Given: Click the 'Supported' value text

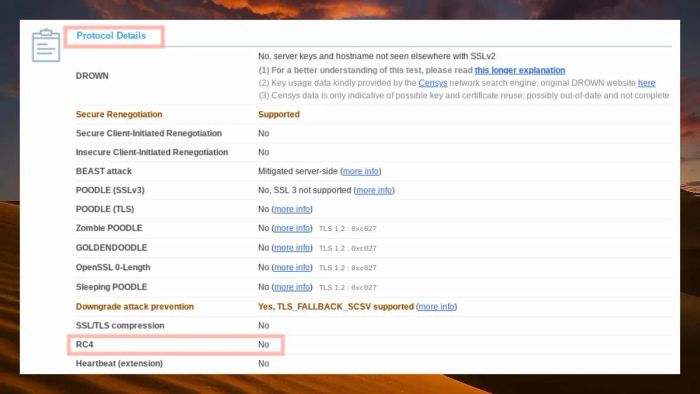Looking at the screenshot, I should pos(279,114).
